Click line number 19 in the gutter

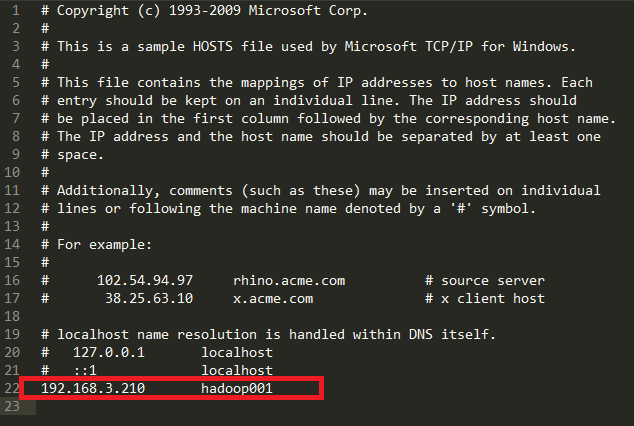point(15,334)
